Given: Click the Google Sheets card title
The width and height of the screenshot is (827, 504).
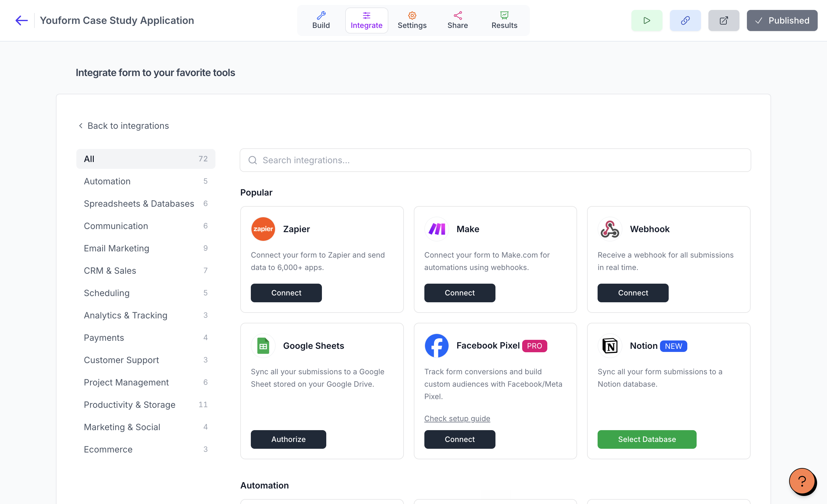Looking at the screenshot, I should 314,346.
